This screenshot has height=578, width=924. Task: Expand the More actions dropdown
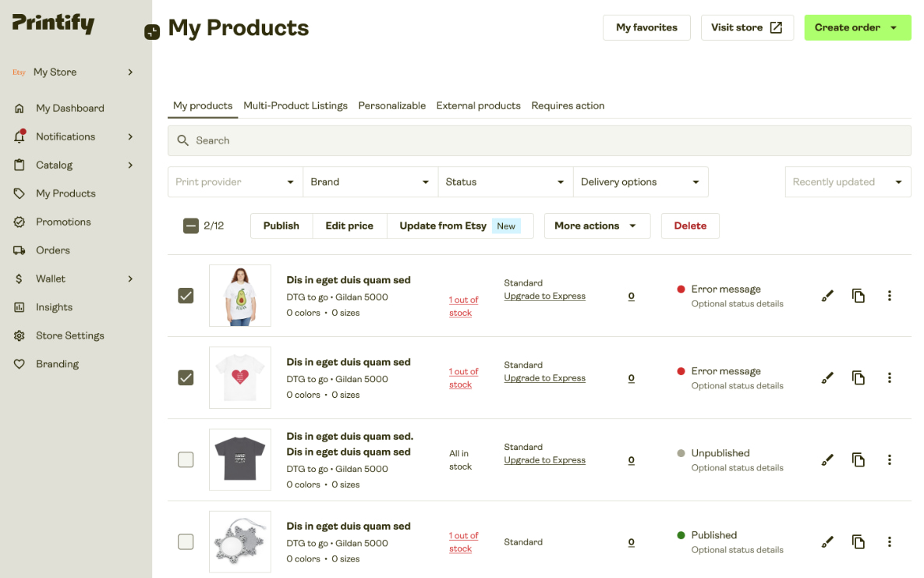pyautogui.click(x=597, y=226)
